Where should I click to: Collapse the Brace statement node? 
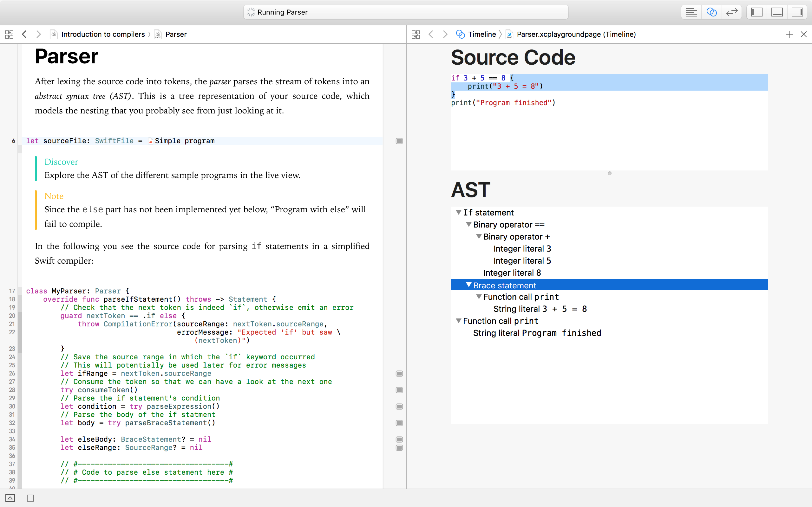coord(469,285)
